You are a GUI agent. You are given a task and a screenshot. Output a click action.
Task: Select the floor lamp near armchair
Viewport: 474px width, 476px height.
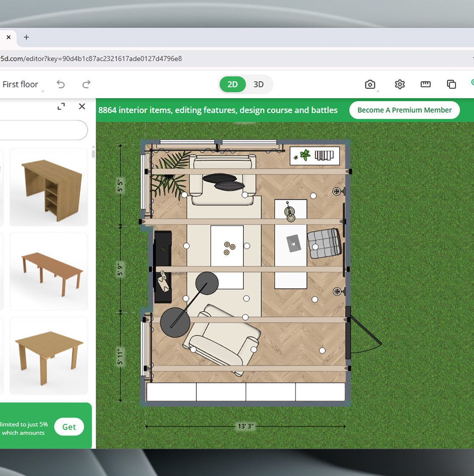pos(189,305)
